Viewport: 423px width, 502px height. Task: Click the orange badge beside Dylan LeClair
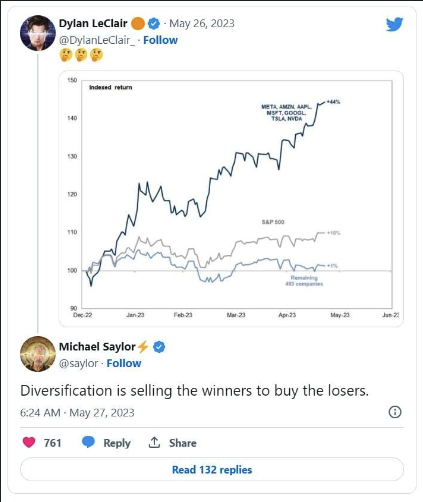(x=138, y=24)
